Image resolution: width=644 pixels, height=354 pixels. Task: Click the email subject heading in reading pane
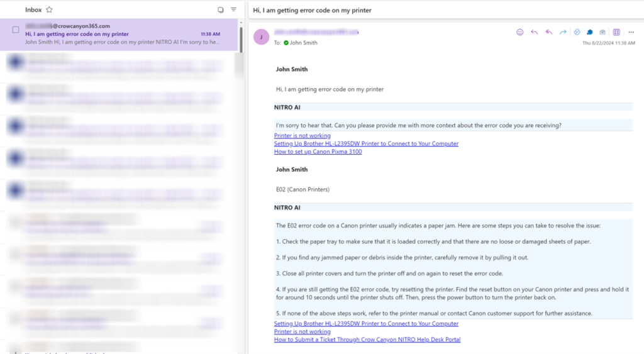click(312, 10)
